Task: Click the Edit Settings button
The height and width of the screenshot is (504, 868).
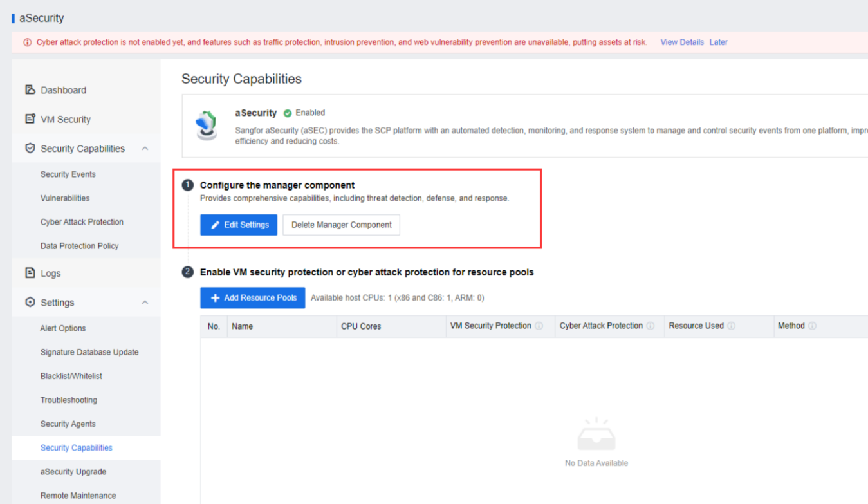Action: point(239,225)
